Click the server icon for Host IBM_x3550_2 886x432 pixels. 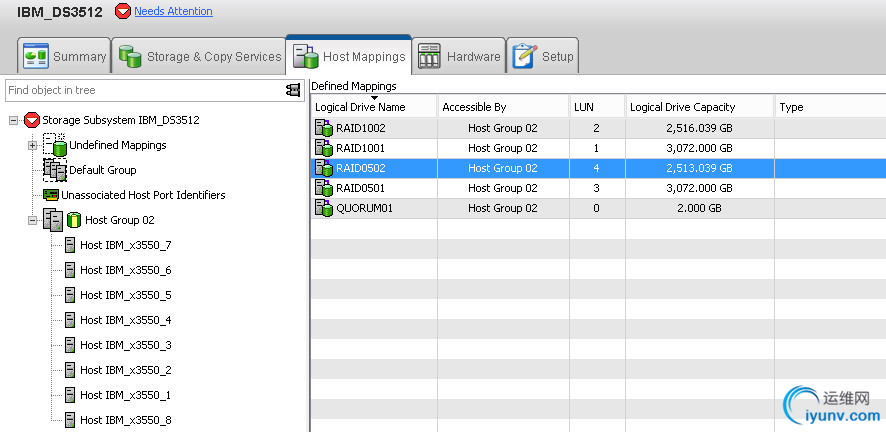tap(70, 370)
